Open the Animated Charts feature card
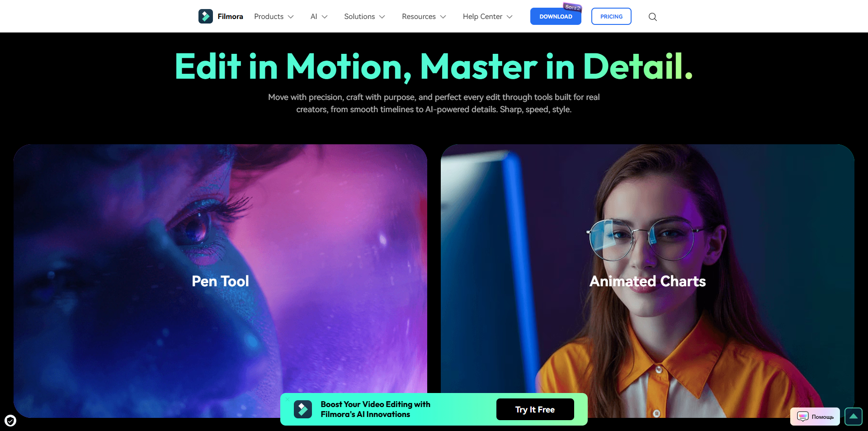This screenshot has width=868, height=431. pyautogui.click(x=647, y=281)
